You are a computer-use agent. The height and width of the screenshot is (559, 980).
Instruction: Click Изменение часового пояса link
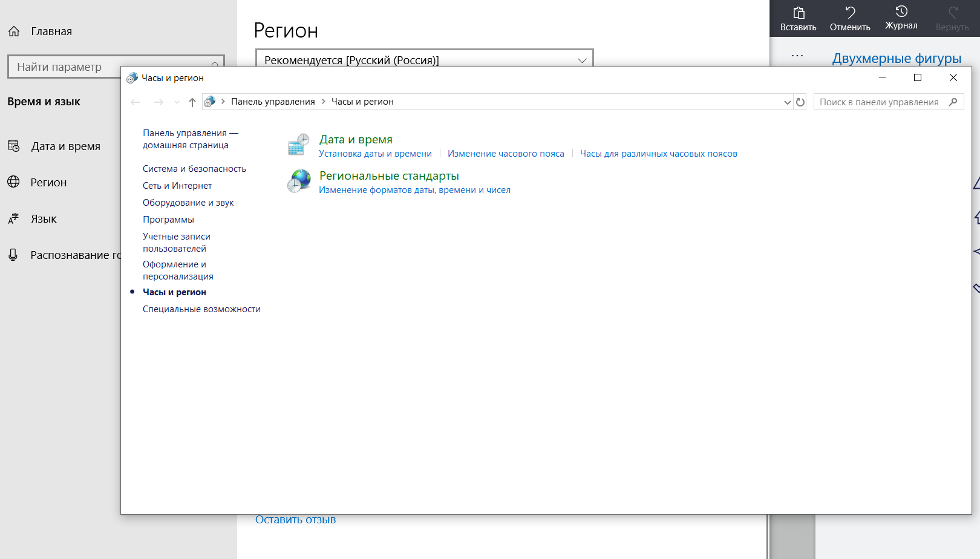(506, 154)
